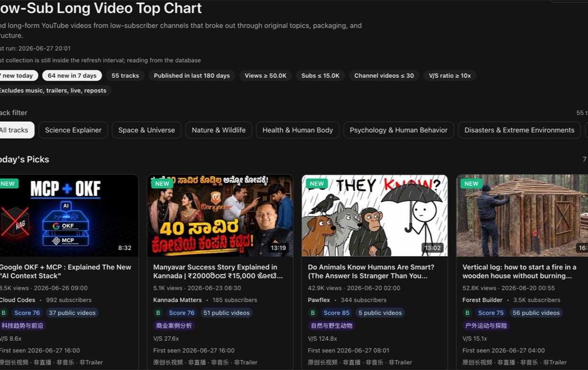Open the log cabin video thumbnail
This screenshot has height=370, width=588.
point(522,216)
